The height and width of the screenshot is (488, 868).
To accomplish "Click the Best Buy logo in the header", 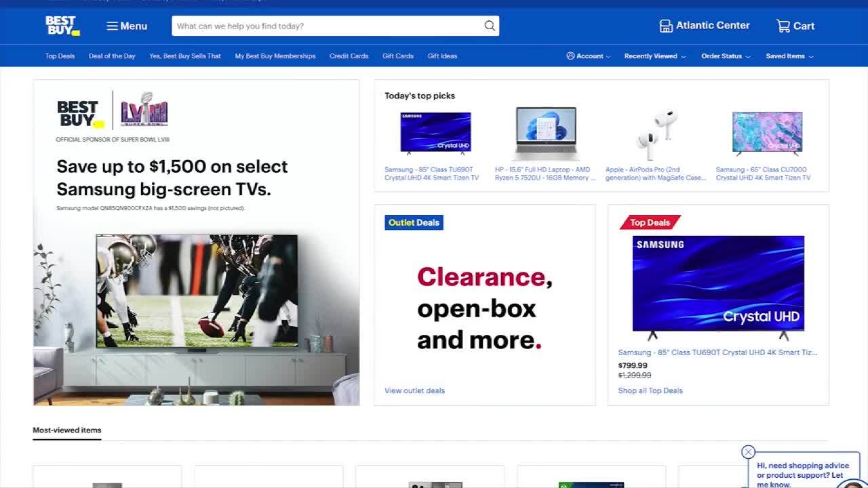I will click(x=62, y=26).
